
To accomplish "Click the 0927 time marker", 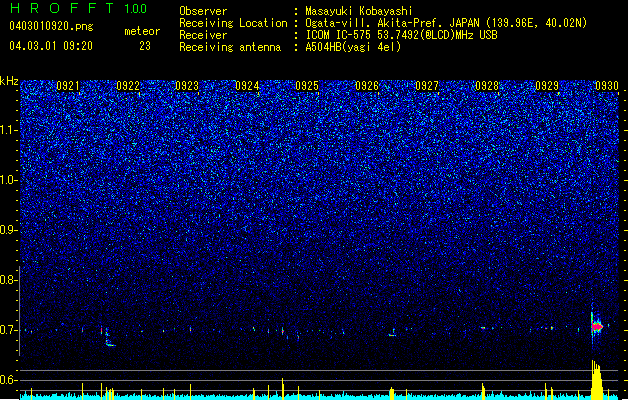I will 427,85.
